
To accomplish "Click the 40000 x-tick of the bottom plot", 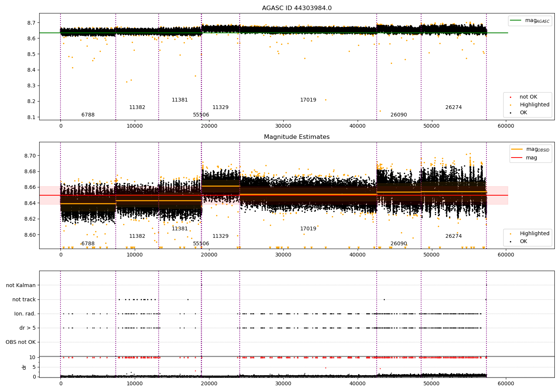I will pos(357,384).
